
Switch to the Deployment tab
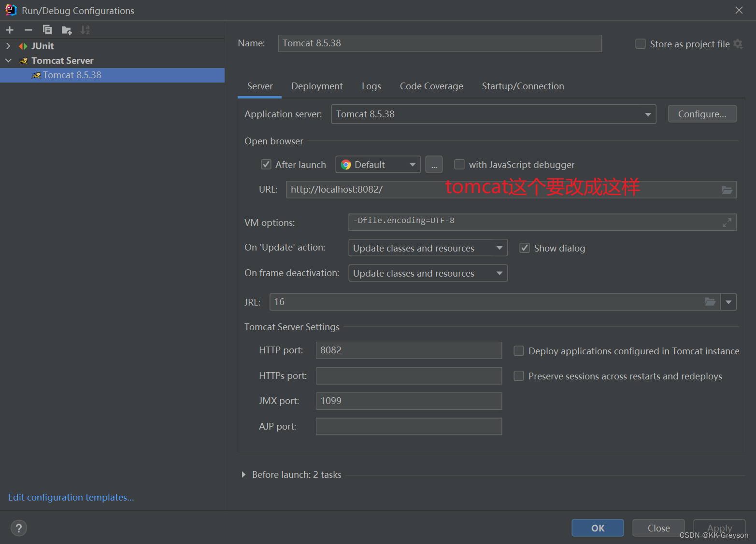(x=317, y=86)
